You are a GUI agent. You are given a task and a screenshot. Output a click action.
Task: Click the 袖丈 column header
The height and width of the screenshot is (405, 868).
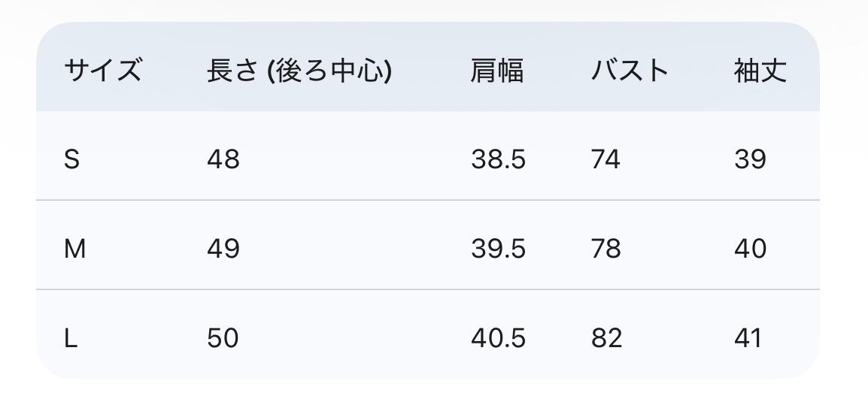(x=760, y=71)
